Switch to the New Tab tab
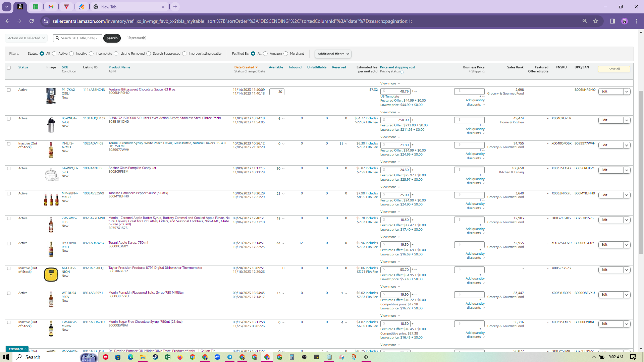The height and width of the screenshot is (362, 644). click(129, 7)
